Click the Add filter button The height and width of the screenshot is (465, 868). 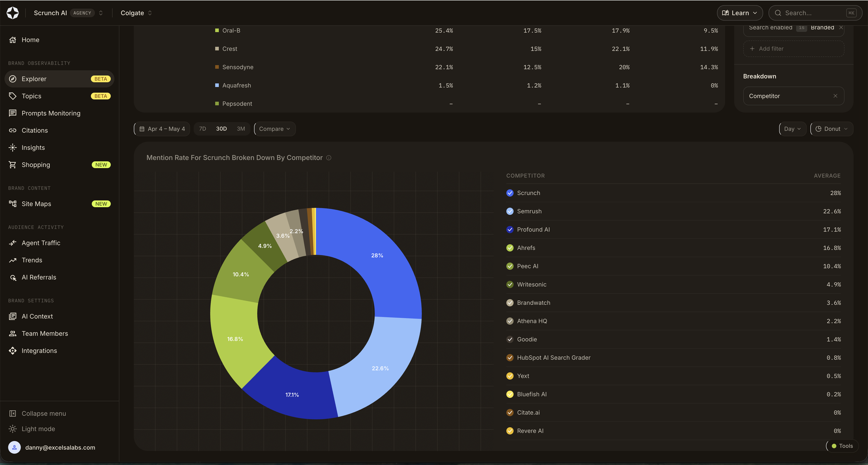point(794,49)
